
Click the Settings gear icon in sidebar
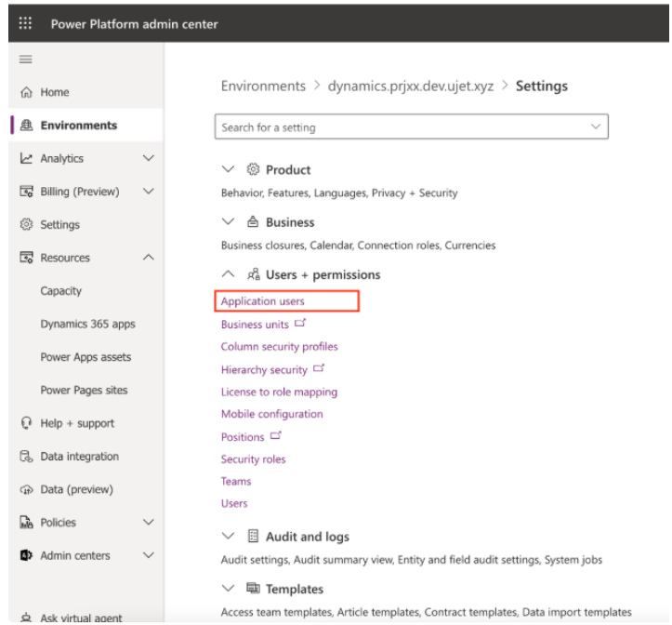(26, 225)
